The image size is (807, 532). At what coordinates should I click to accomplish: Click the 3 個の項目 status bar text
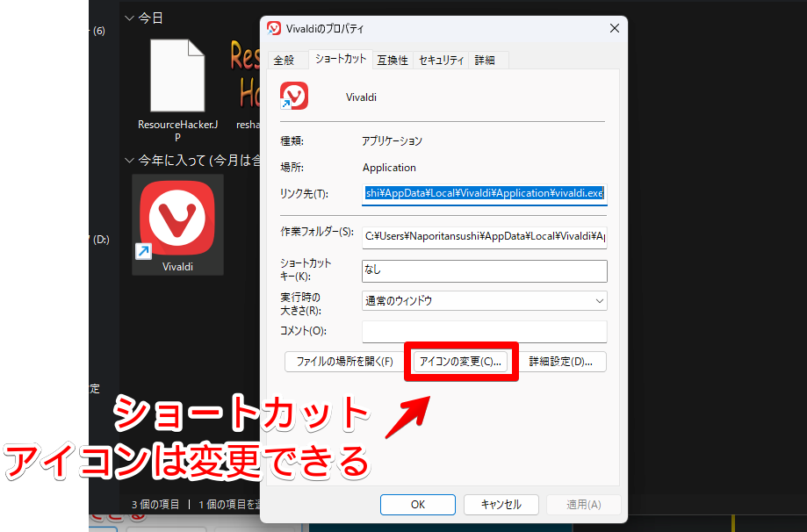click(x=155, y=505)
